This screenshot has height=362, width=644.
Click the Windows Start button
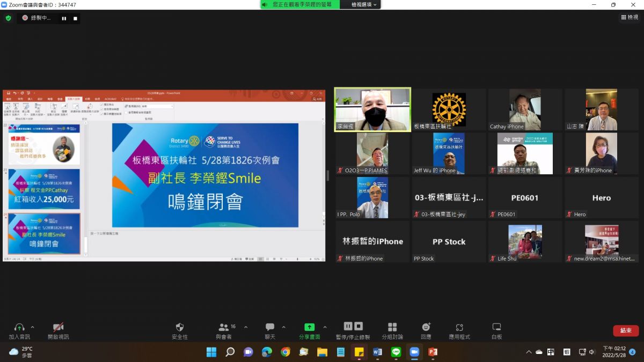(x=211, y=352)
